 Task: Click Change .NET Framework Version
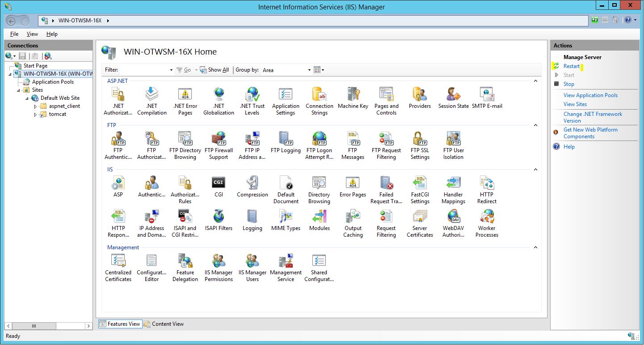pos(593,117)
